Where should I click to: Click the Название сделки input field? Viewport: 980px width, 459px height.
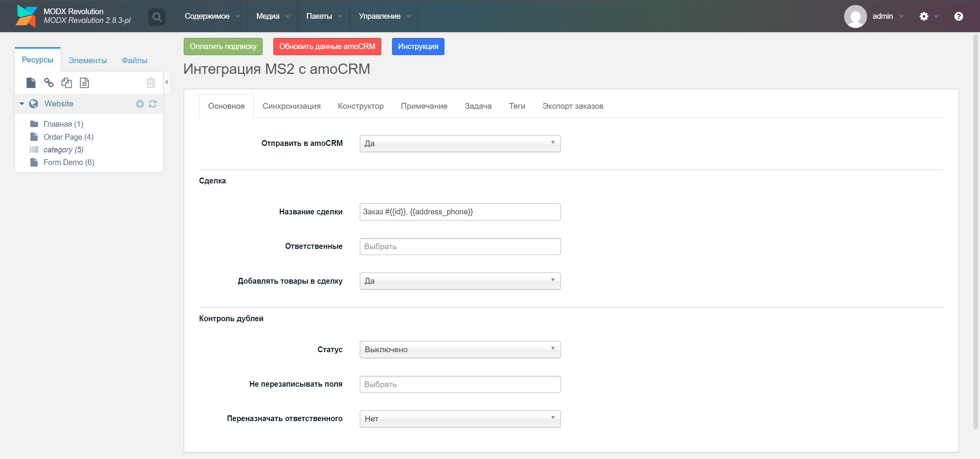point(460,212)
